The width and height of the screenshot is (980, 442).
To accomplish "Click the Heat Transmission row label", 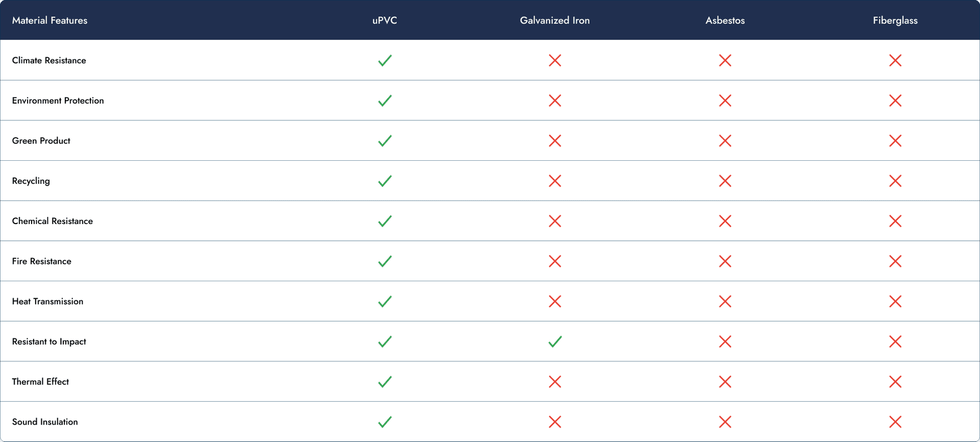I will [x=47, y=301].
